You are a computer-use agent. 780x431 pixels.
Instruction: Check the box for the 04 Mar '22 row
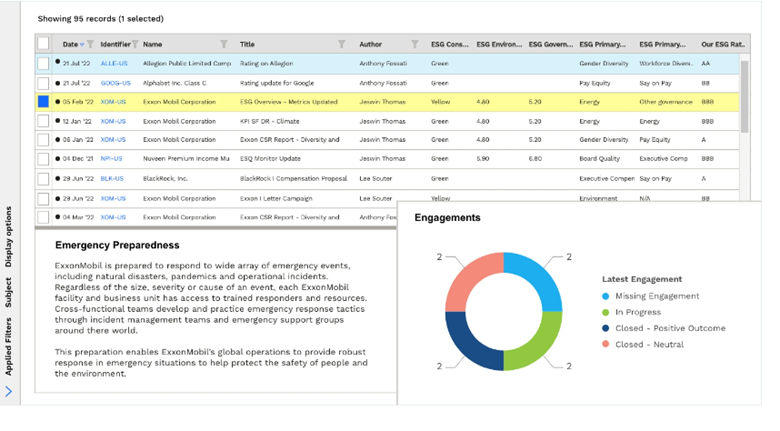click(x=43, y=217)
